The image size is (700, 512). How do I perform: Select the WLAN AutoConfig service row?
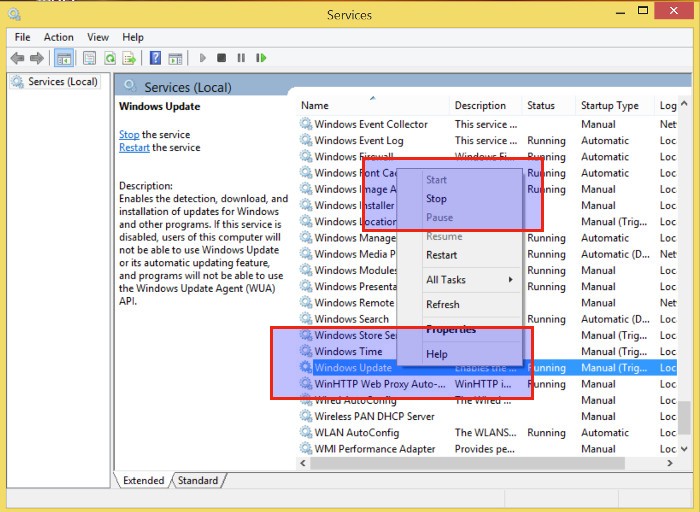tap(488, 432)
